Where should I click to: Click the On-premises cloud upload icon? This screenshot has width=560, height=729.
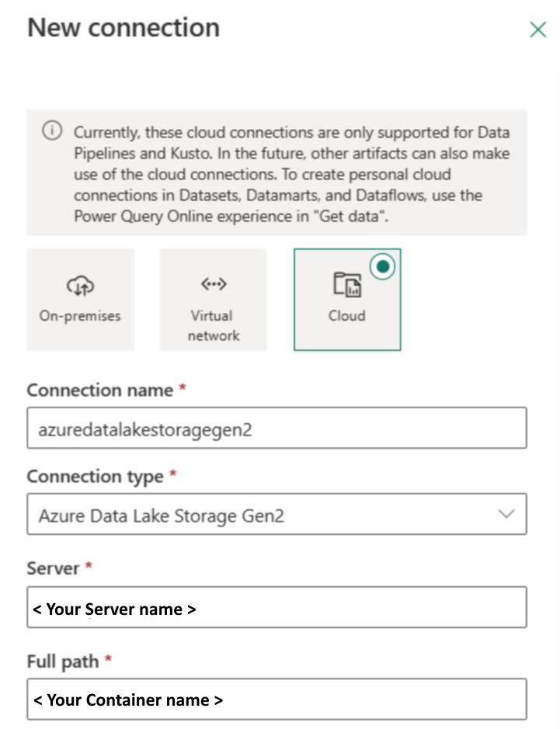81,285
